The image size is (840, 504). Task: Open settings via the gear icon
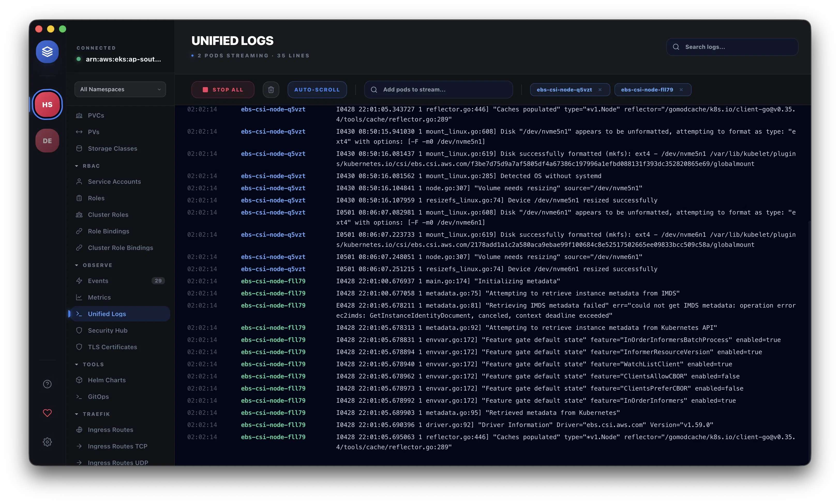[47, 442]
